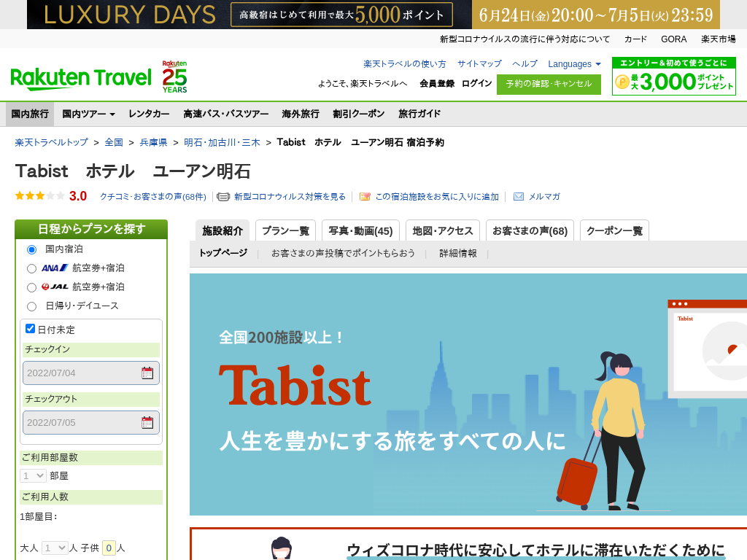Click the ログイン link

click(477, 84)
